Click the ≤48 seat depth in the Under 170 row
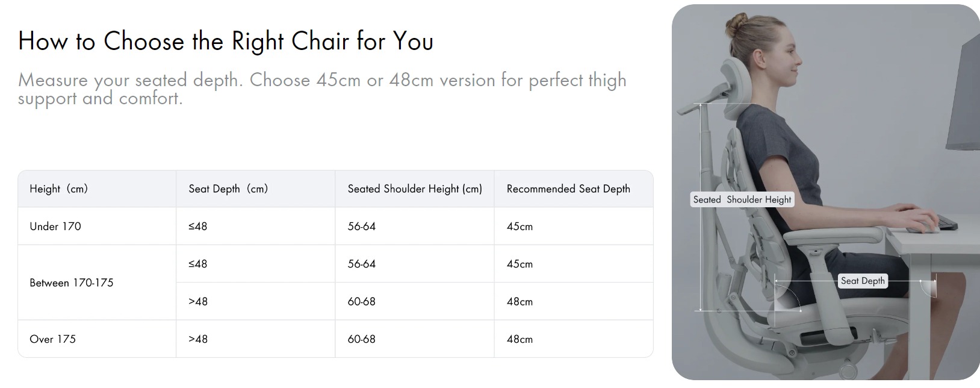The height and width of the screenshot is (388, 980). tap(197, 227)
